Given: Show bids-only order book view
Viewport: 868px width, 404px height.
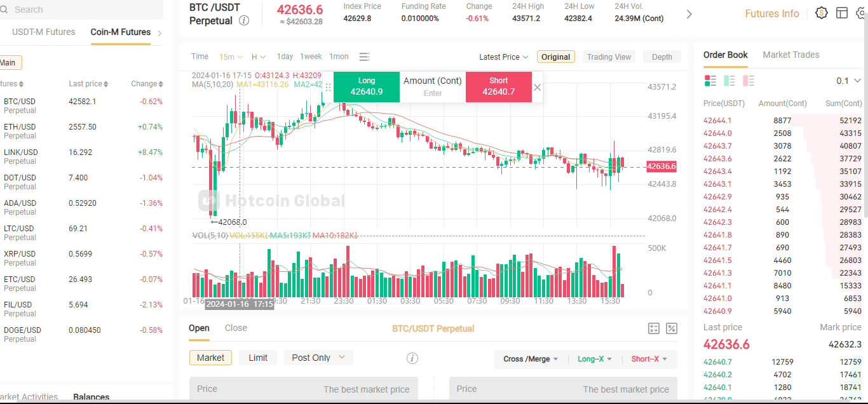Looking at the screenshot, I should tap(729, 81).
